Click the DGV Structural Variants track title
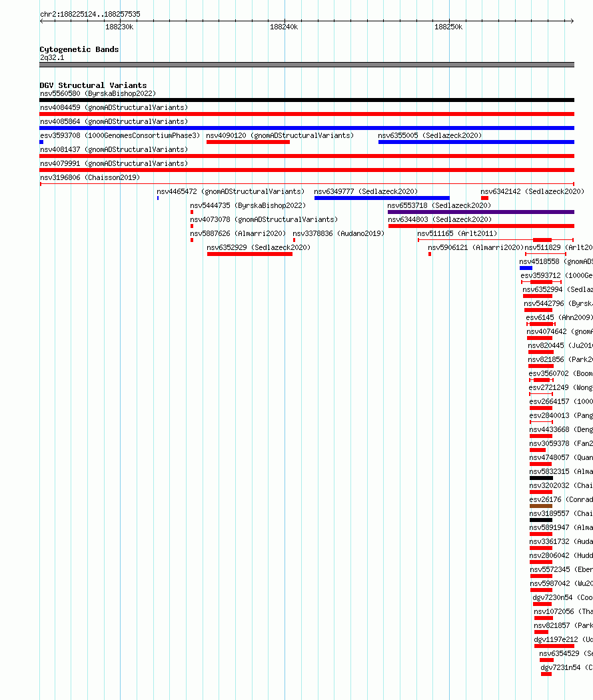593x700 pixels. tap(93, 85)
